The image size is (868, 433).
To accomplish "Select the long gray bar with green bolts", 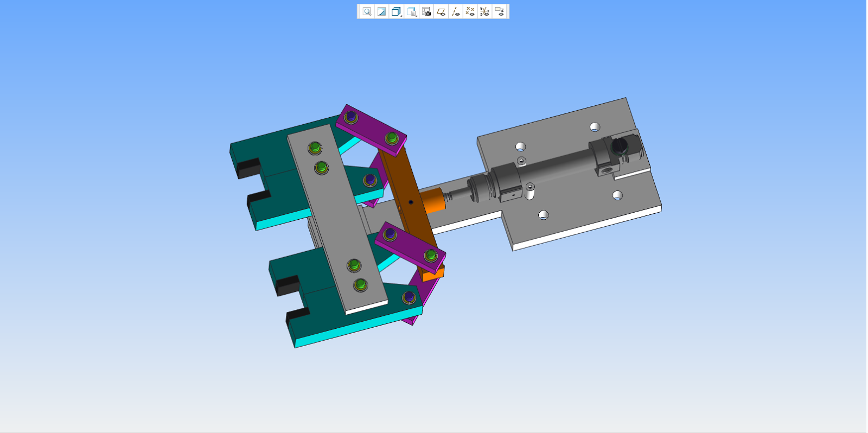I will click(336, 217).
